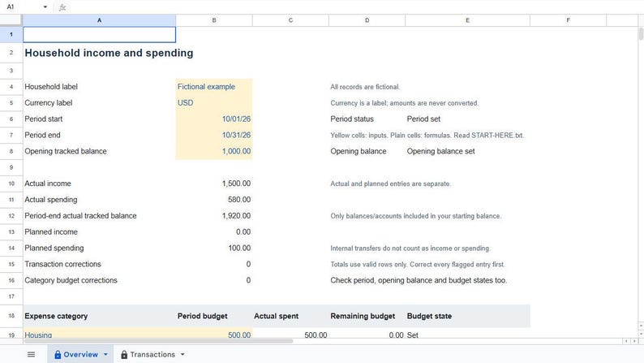The height and width of the screenshot is (363, 644).
Task: Select the 'Period set' status cell
Action: [x=467, y=119]
